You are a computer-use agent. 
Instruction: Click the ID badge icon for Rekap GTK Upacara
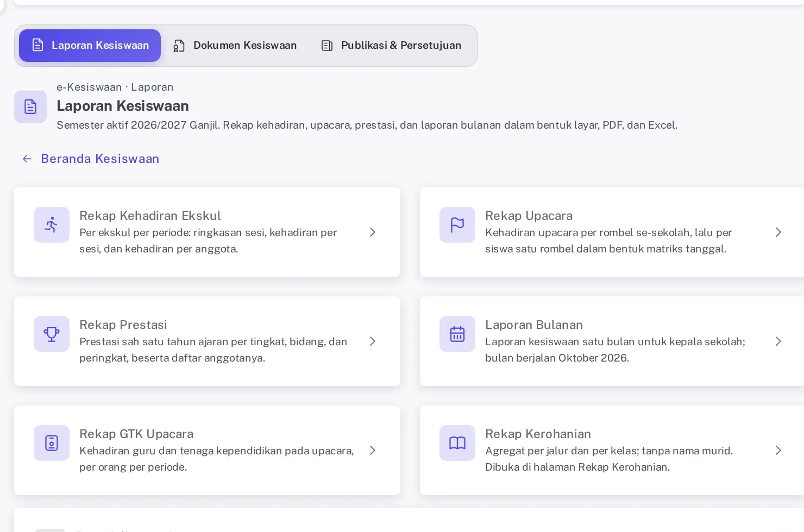click(52, 443)
